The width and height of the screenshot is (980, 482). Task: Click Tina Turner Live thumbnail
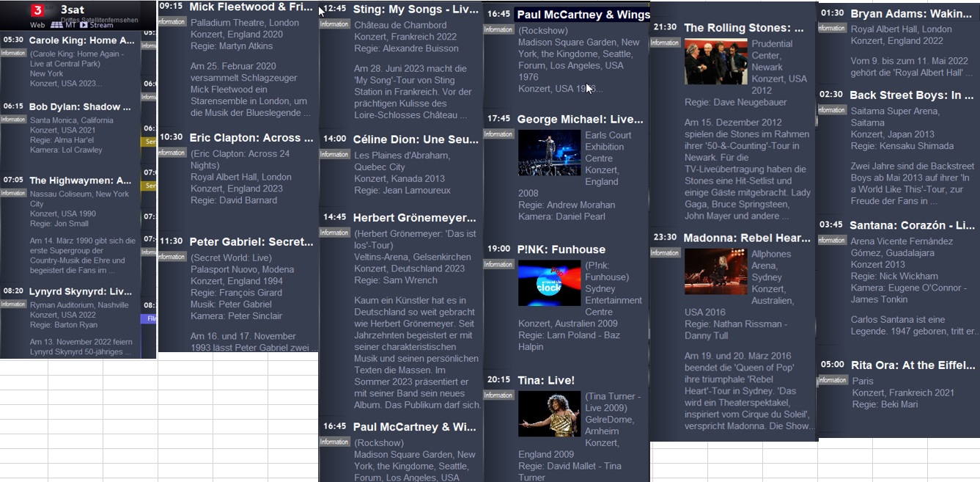pyautogui.click(x=549, y=414)
